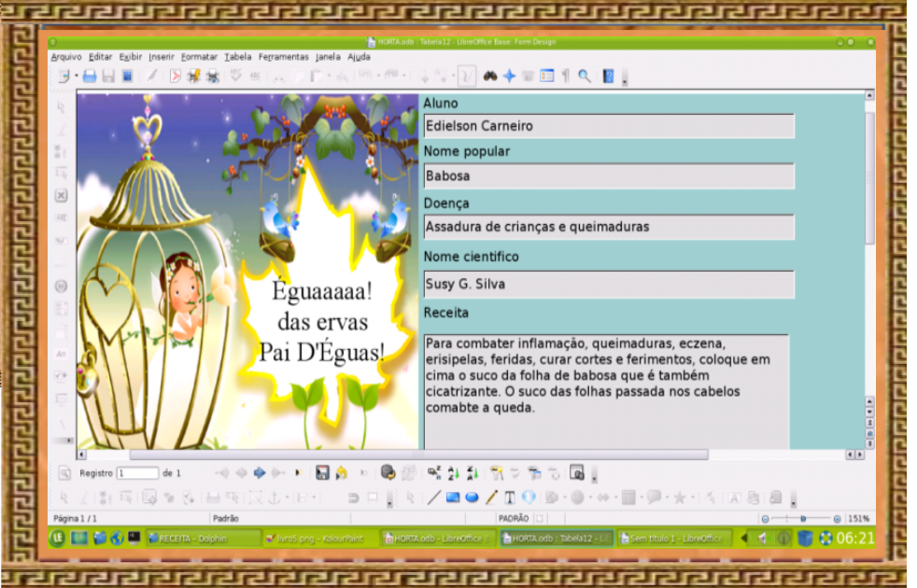Sort records ascending A-Z icon
The image size is (917, 588).
453,473
